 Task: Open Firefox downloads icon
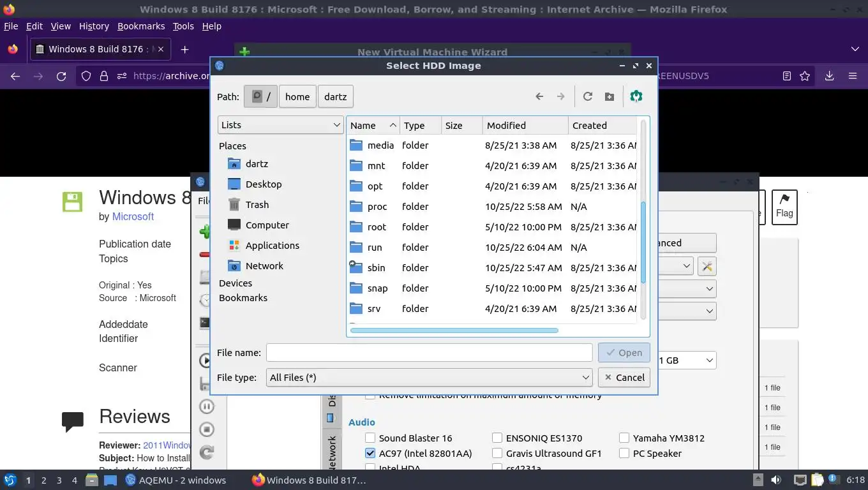[x=829, y=76]
